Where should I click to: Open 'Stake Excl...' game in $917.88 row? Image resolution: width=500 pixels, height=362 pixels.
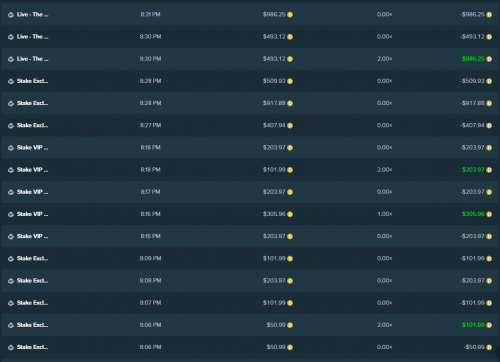pyautogui.click(x=33, y=103)
